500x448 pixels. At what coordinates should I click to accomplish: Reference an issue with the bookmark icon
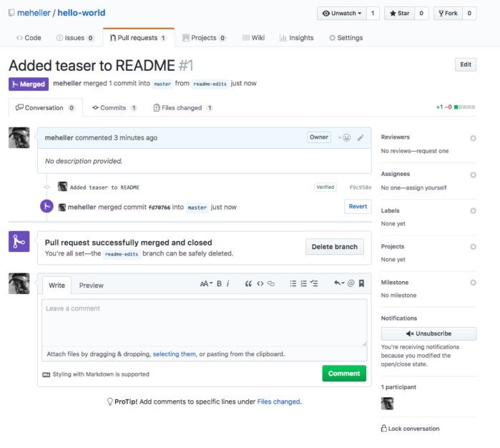point(362,283)
